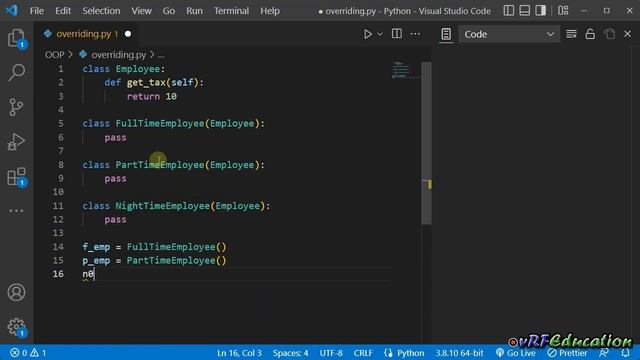The width and height of the screenshot is (640, 360).
Task: Open the Run menu
Action: pos(194,11)
